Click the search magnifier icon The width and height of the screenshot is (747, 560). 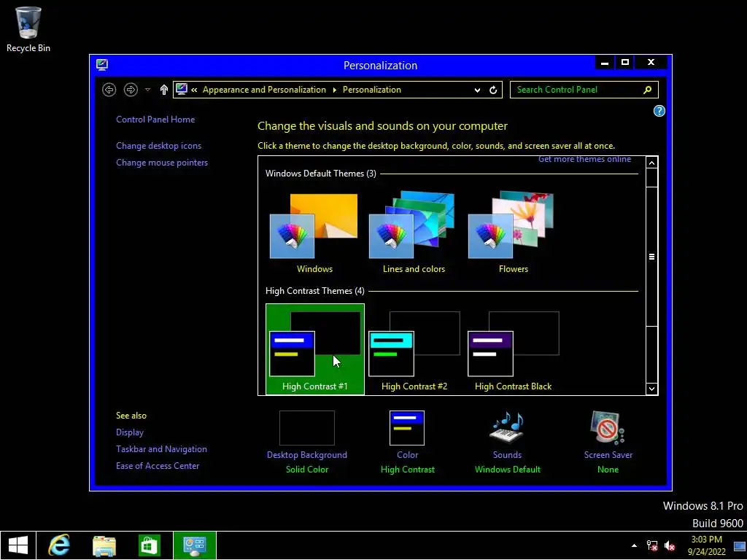[648, 90]
